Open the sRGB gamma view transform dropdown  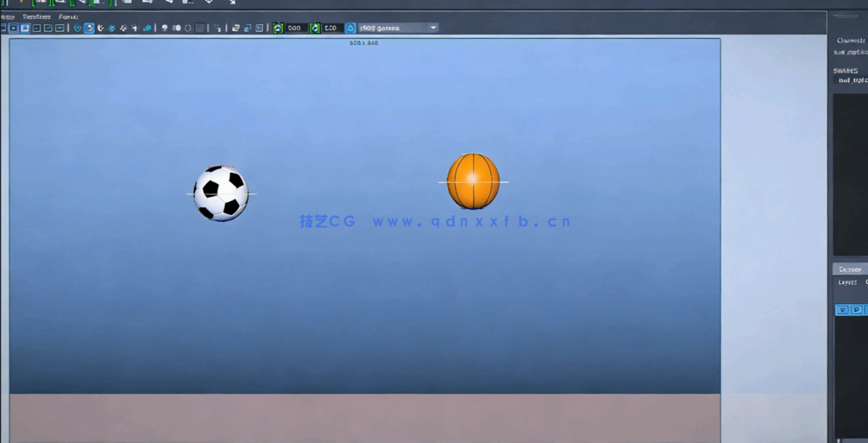point(399,28)
